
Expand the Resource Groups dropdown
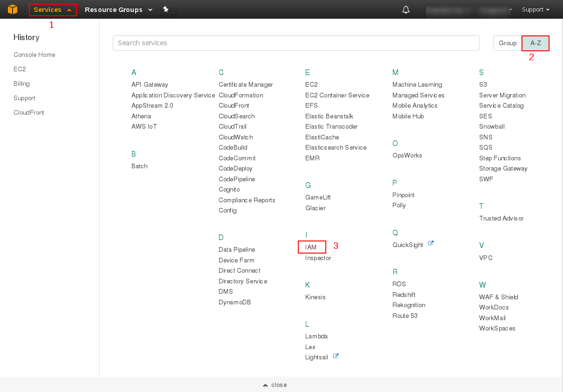118,10
